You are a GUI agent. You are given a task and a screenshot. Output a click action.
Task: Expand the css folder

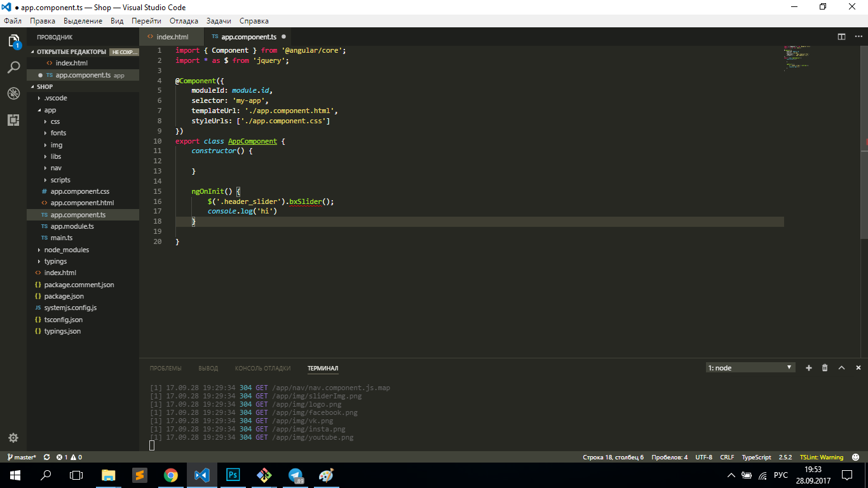point(83,121)
